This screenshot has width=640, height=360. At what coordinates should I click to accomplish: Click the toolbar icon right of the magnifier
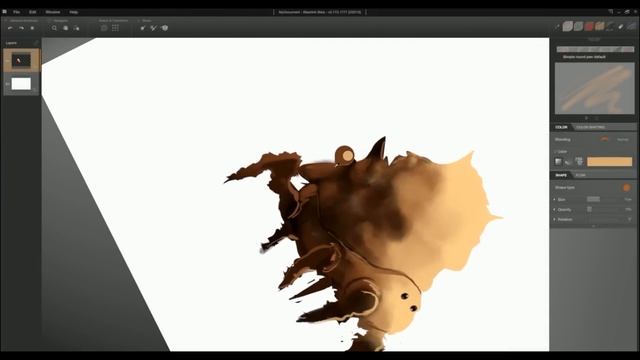tap(65, 28)
